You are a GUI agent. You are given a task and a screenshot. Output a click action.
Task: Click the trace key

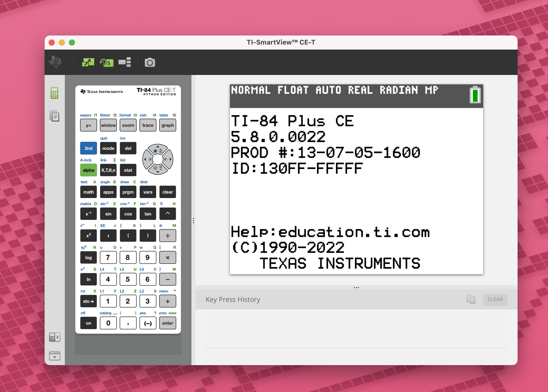click(148, 125)
